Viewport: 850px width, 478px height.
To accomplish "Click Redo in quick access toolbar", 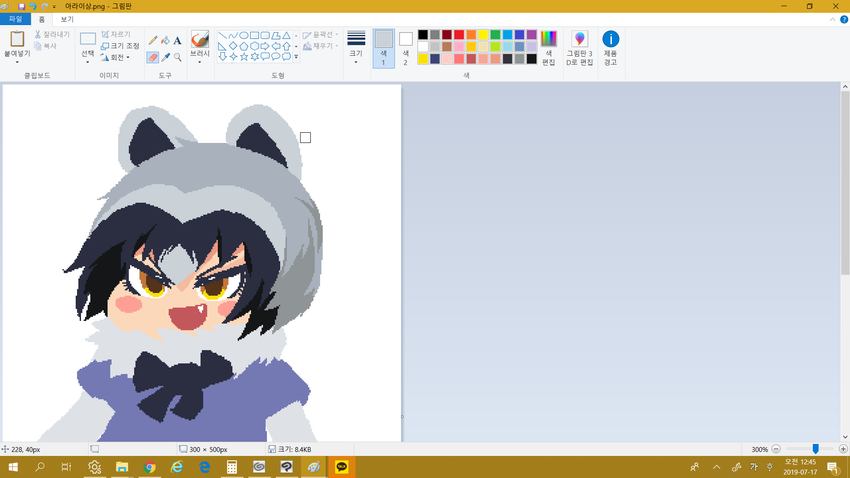I will tap(44, 6).
